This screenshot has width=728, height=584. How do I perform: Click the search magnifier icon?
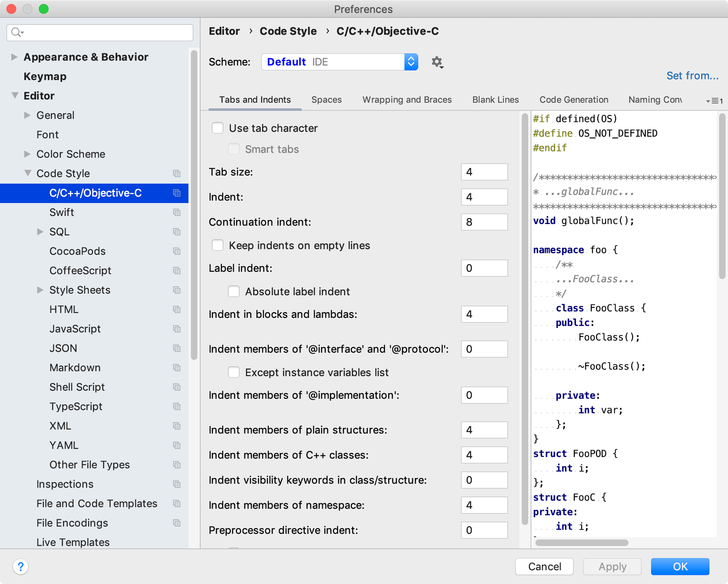(x=17, y=32)
